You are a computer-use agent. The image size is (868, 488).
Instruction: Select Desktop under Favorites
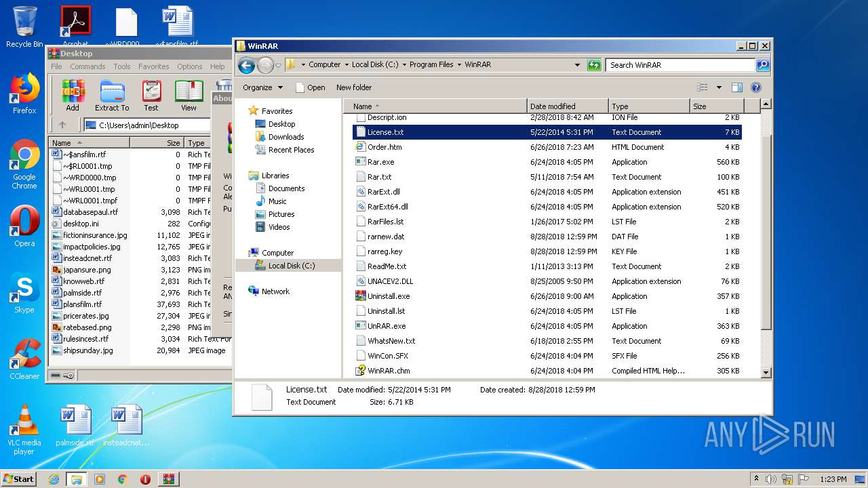(x=281, y=124)
